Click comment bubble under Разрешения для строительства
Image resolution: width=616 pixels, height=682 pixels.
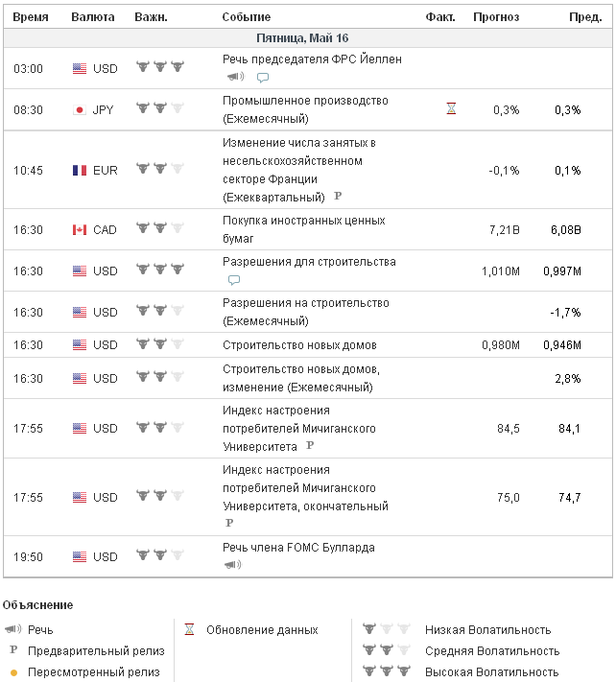coord(233,280)
